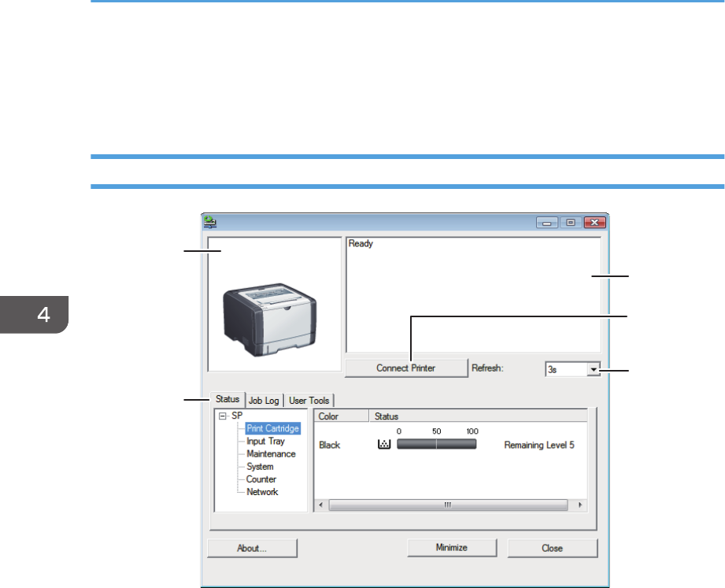Open the User Tools tab
This screenshot has width=725, height=588.
pyautogui.click(x=309, y=401)
